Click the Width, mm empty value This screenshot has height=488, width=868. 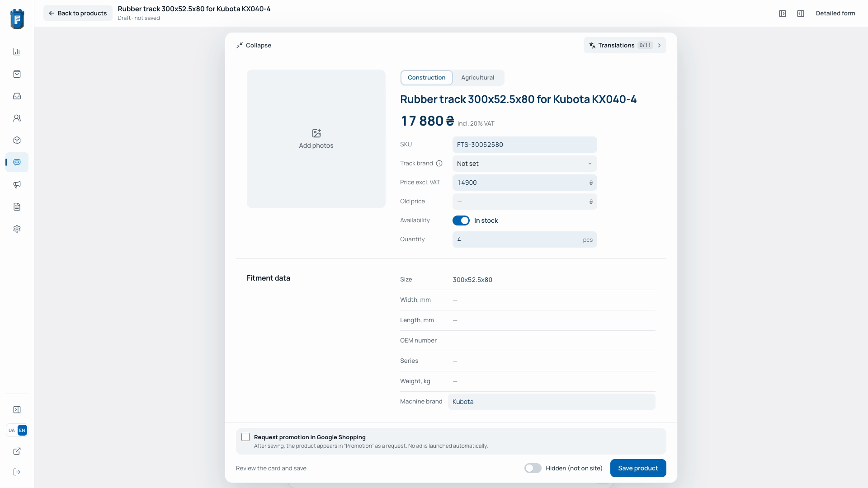coord(455,300)
